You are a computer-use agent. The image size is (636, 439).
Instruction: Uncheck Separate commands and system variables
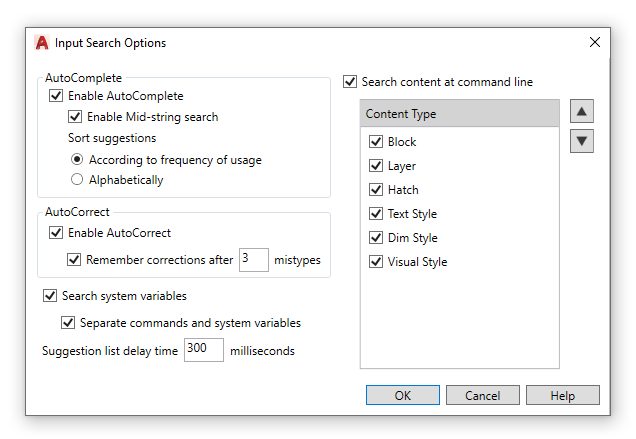(68, 323)
